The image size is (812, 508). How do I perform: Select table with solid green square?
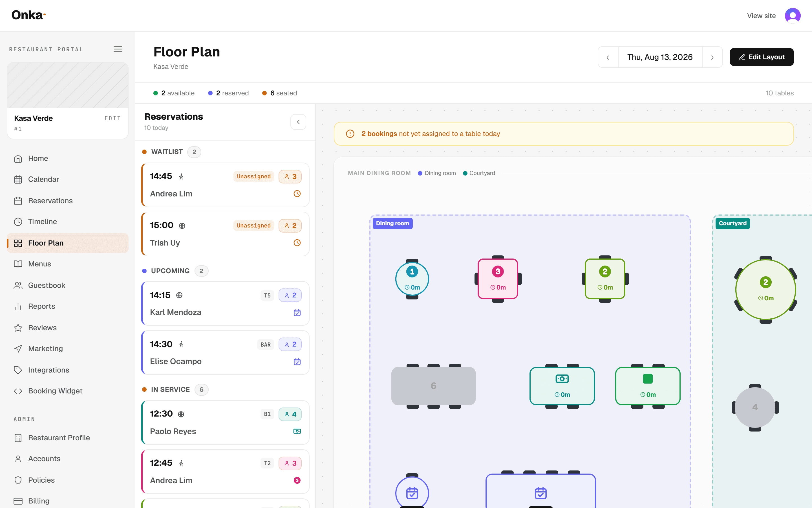pos(648,386)
